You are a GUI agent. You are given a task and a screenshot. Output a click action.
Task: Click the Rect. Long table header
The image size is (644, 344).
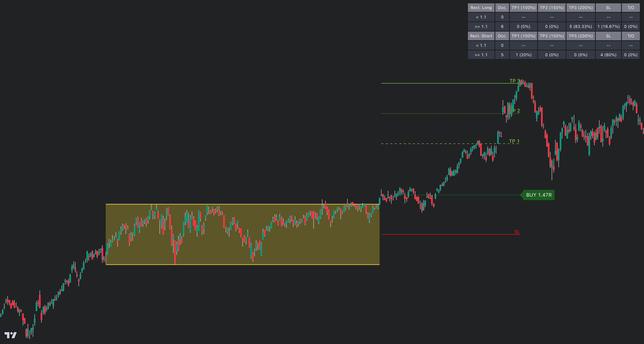tap(481, 8)
